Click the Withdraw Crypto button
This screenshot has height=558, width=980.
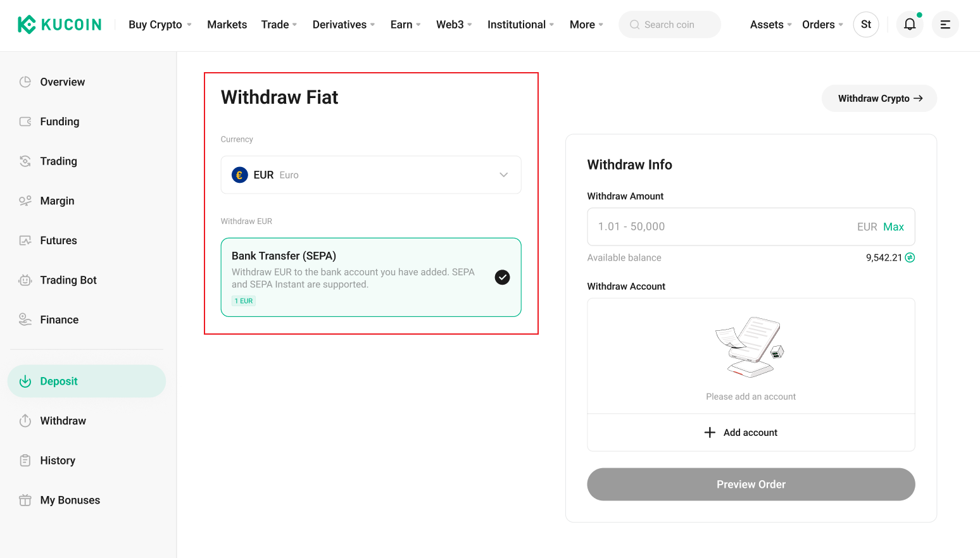[x=879, y=99]
